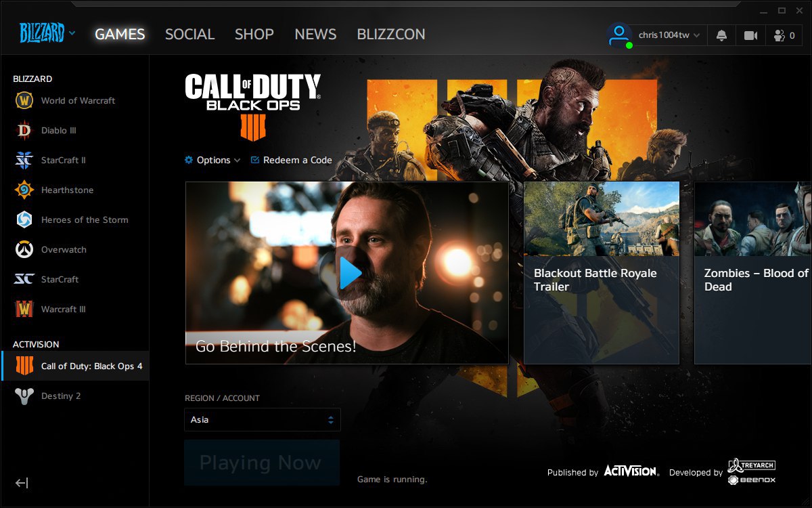
Task: Open the notifications bell icon
Action: [x=722, y=35]
